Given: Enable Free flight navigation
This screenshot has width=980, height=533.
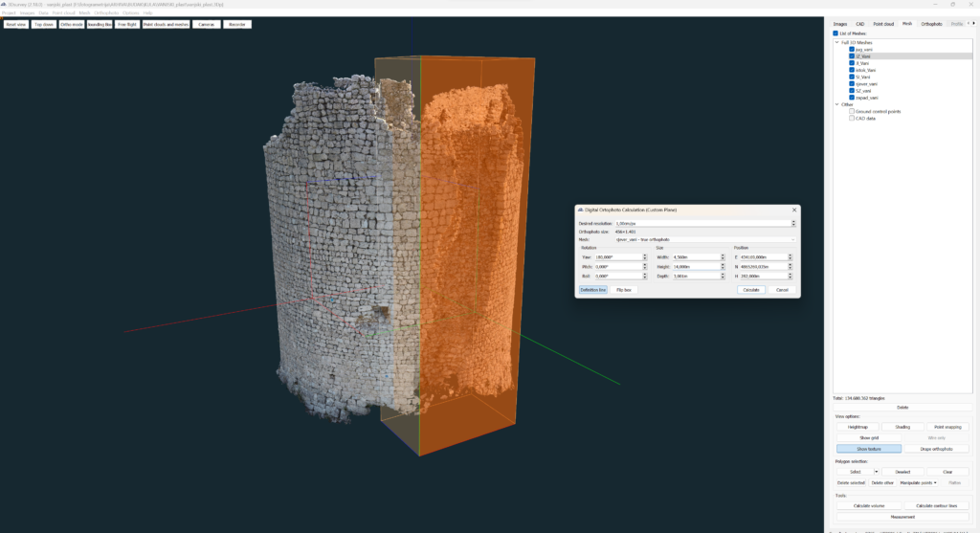Looking at the screenshot, I should [x=126, y=25].
